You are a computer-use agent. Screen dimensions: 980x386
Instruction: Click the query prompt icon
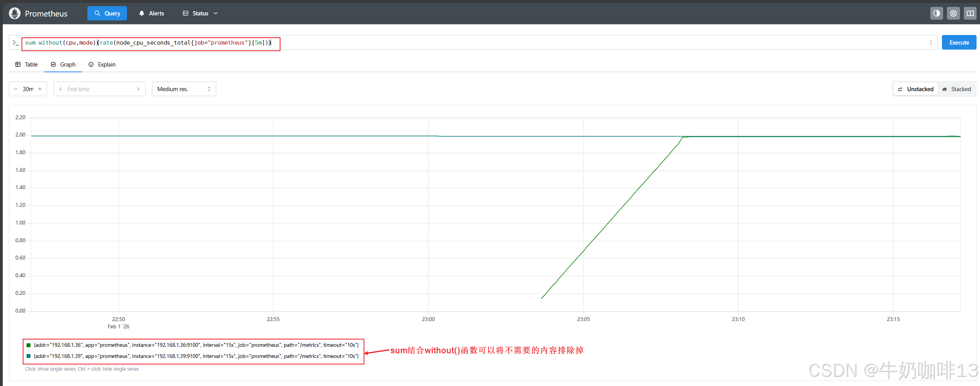pyautogui.click(x=15, y=43)
